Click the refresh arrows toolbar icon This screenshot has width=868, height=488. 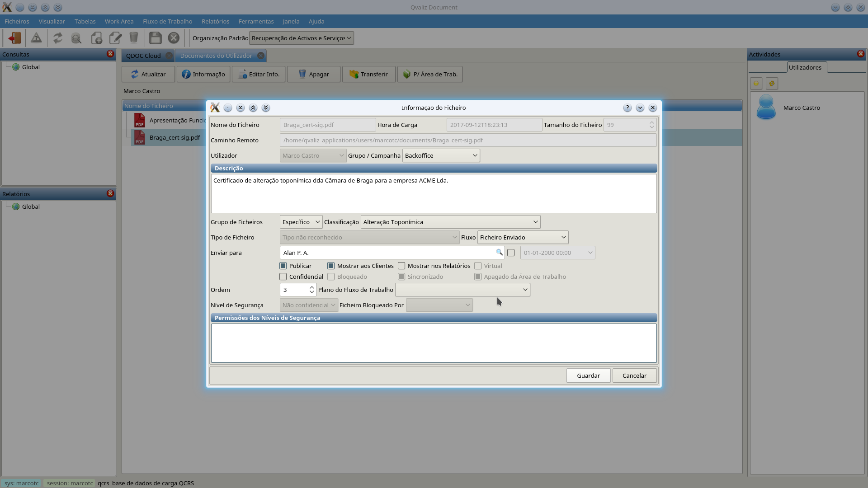(x=57, y=38)
